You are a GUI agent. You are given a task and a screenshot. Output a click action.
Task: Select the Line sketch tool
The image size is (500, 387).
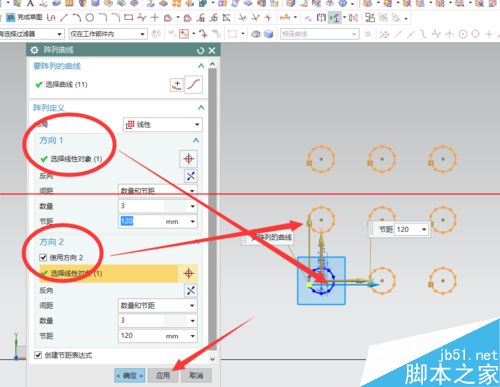pyautogui.click(x=64, y=17)
